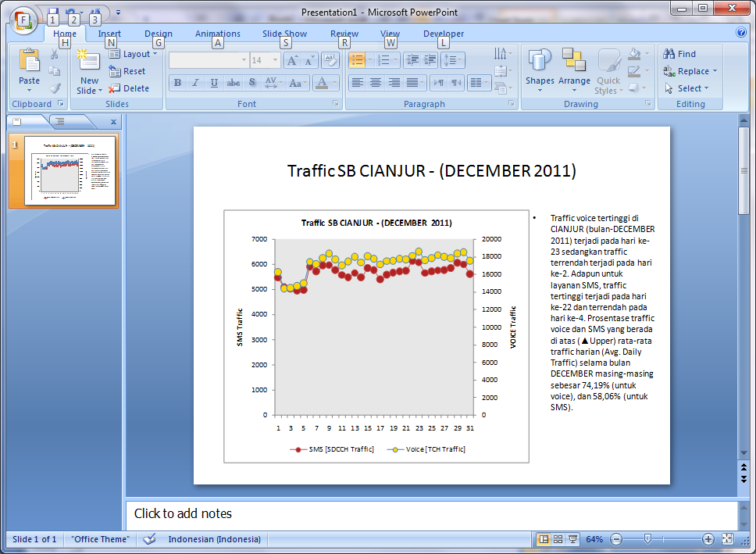Viewport: 756px width, 554px height.
Task: Open Shape Outline pen icon
Action: click(634, 71)
